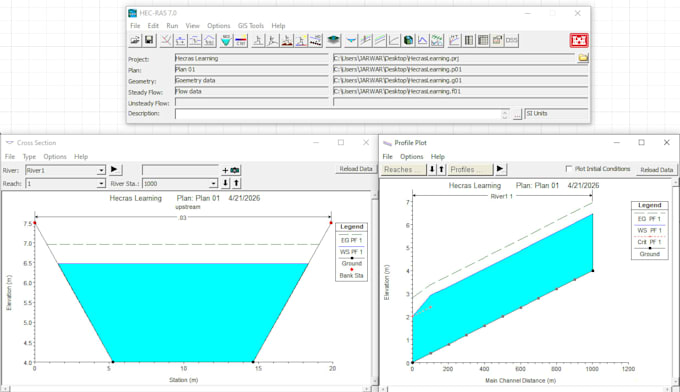680x392 pixels.
Task: Click Reload Data in the Profile Plot
Action: tap(657, 170)
